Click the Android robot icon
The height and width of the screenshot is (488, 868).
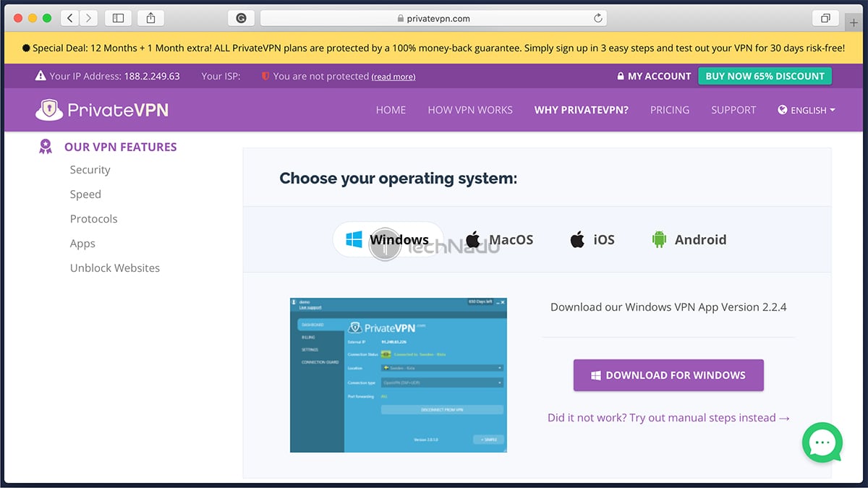tap(659, 239)
